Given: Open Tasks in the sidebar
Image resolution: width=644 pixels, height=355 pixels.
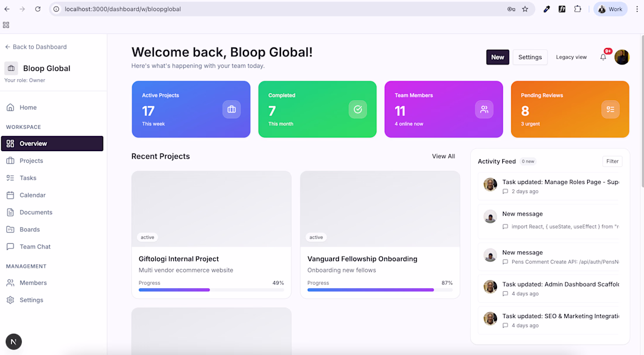Looking at the screenshot, I should 52,178.
